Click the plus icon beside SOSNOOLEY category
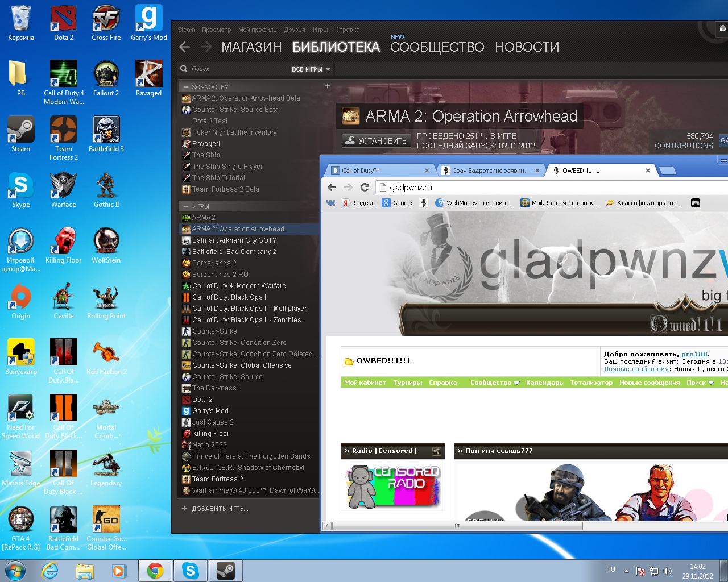Viewport: 728px width, 582px height. [x=328, y=86]
